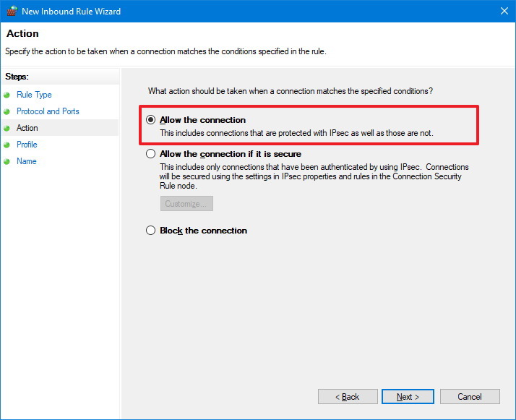
Task: Click the green bullet beside Name step
Action: [x=7, y=161]
